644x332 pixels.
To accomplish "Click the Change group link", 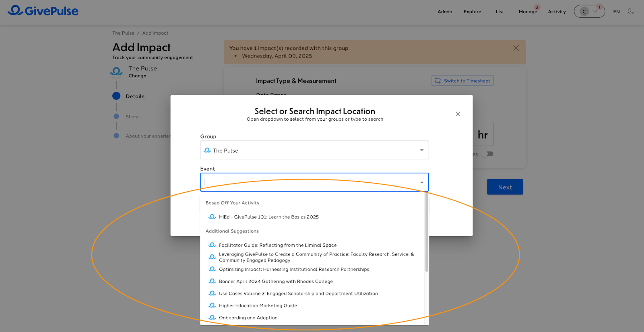I will tap(137, 76).
